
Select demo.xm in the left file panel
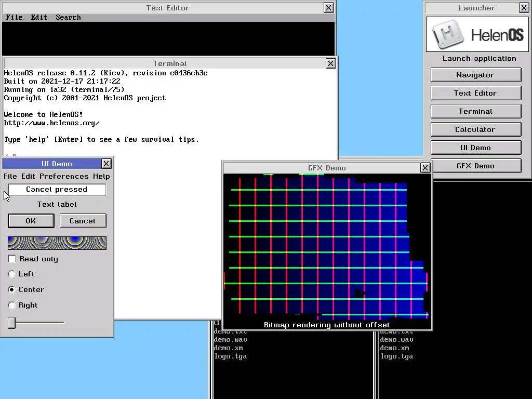tap(229, 348)
